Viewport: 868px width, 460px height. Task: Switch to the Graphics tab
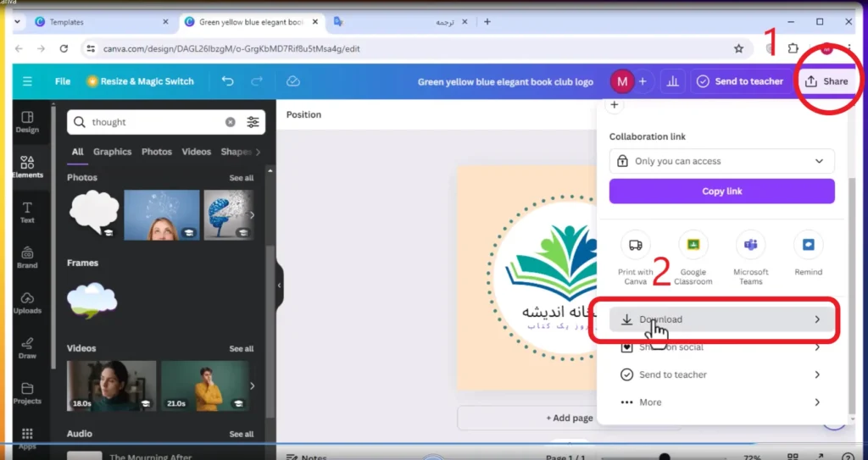click(113, 152)
